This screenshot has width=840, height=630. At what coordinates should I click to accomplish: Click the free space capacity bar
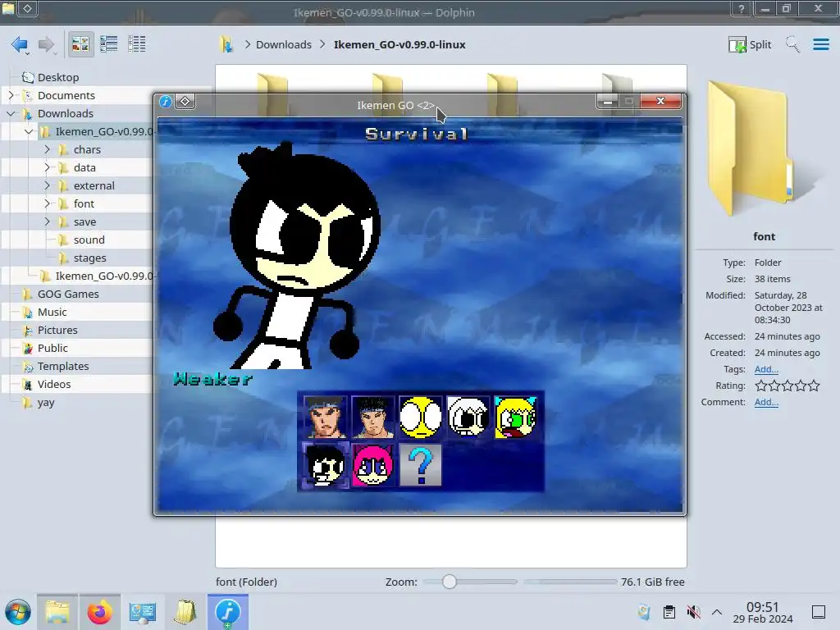click(x=570, y=582)
